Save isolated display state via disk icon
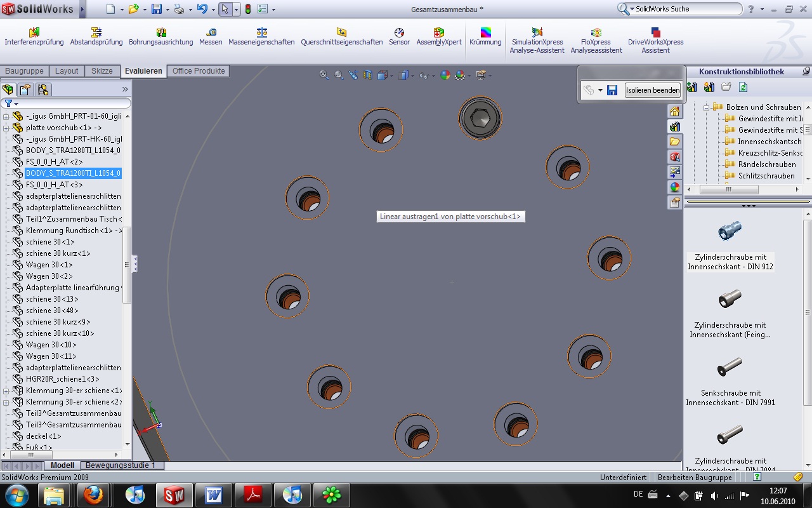Viewport: 812px width, 508px height. click(x=612, y=90)
